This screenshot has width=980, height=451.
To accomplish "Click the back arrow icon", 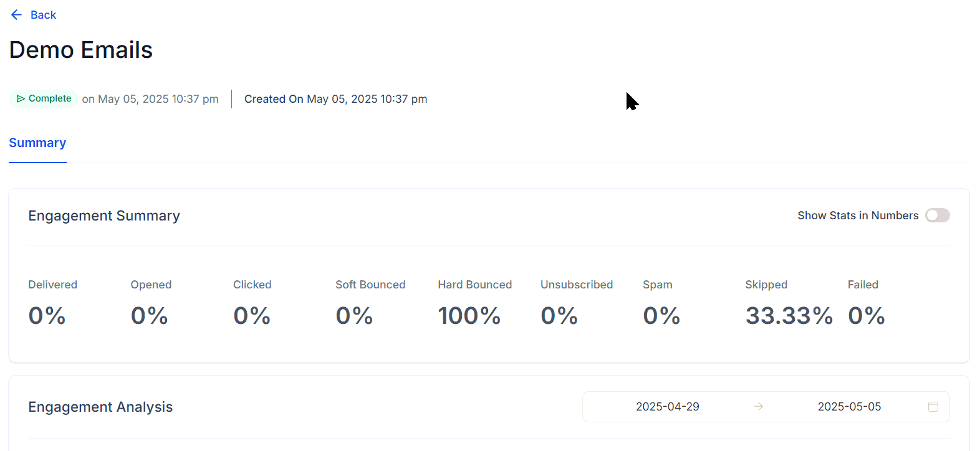I will (16, 15).
